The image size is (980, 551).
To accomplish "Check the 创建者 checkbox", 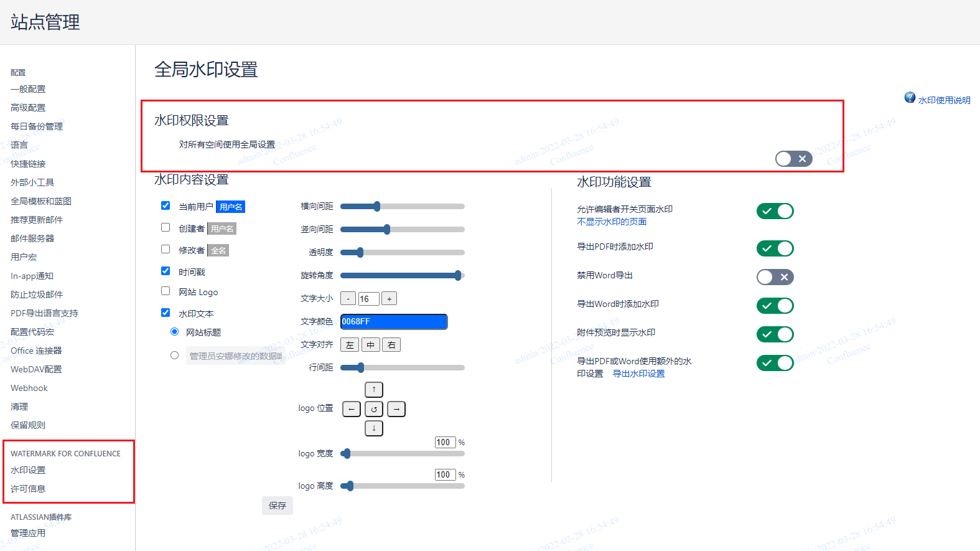I will (x=166, y=228).
